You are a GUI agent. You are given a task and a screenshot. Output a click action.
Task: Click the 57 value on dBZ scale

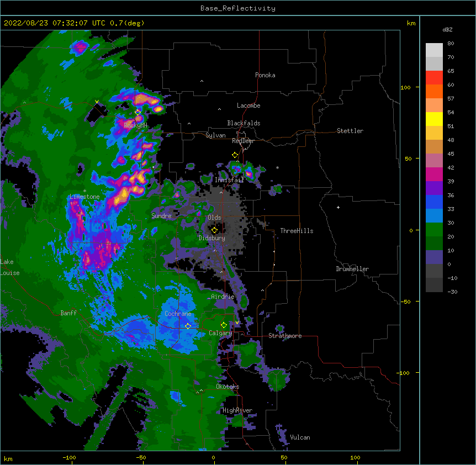[451, 99]
